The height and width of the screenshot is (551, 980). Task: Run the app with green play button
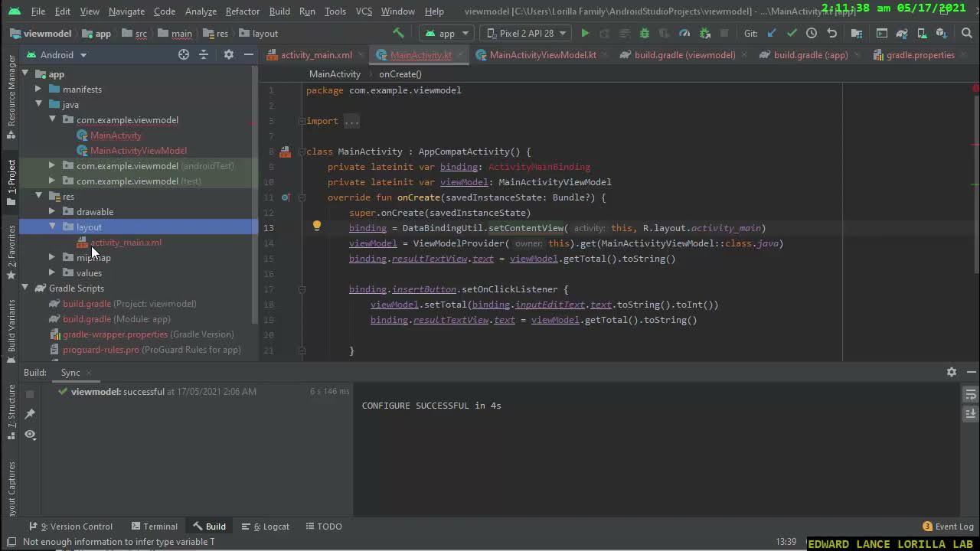tap(585, 33)
